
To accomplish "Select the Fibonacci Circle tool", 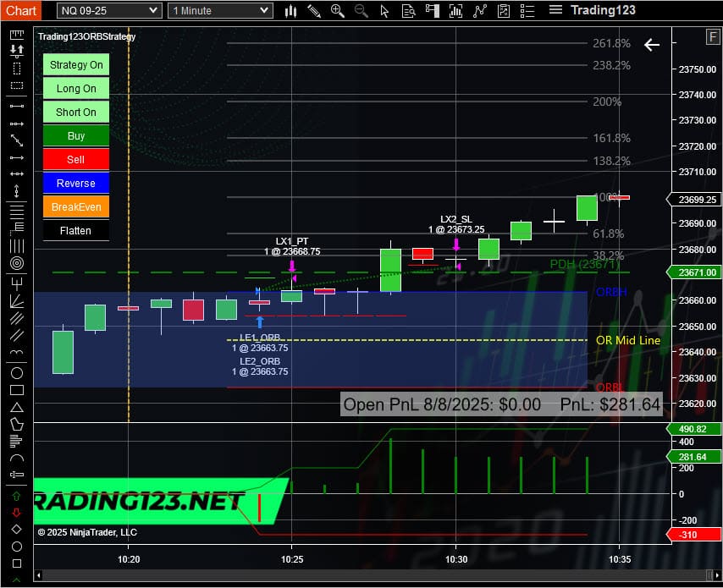I will [17, 263].
